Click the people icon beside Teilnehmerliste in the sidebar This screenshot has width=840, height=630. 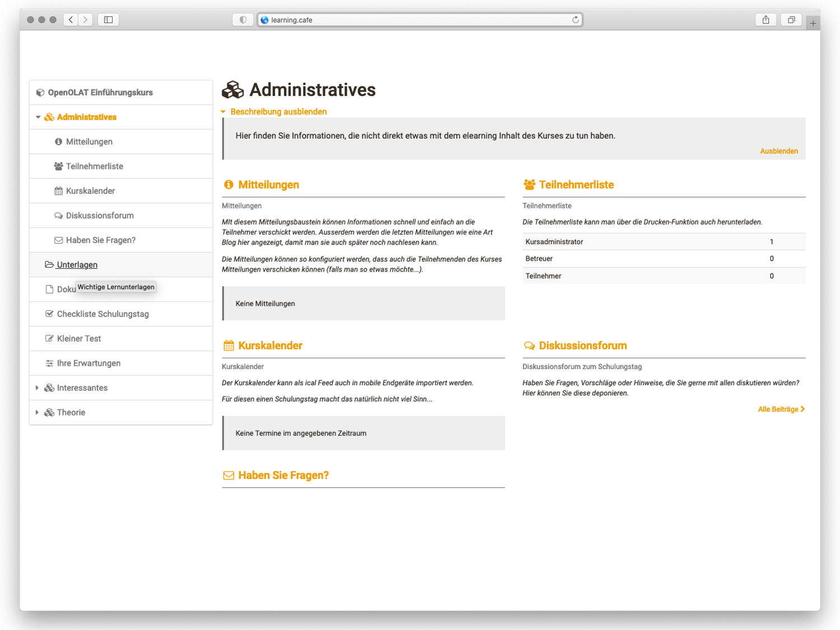click(58, 167)
